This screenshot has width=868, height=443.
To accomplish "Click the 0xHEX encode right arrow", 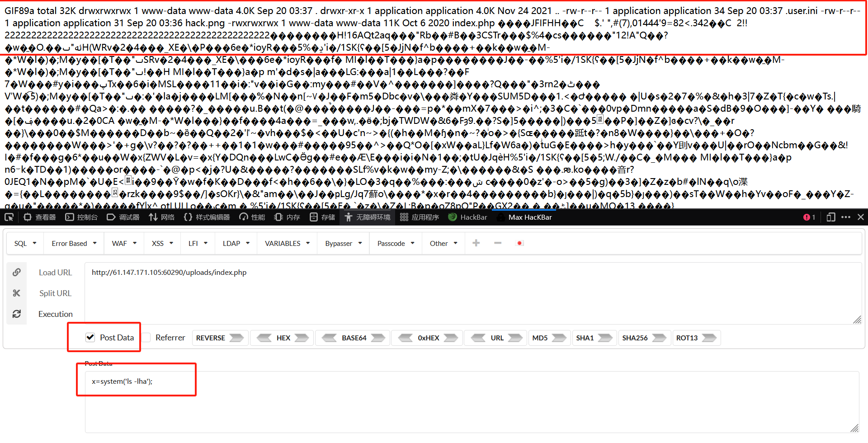I will pyautogui.click(x=451, y=338).
